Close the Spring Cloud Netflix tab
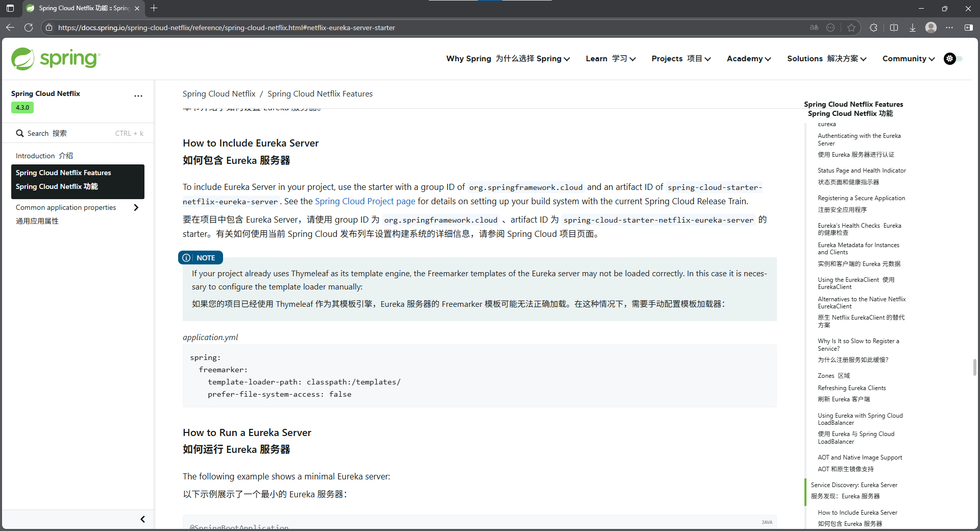The width and height of the screenshot is (980, 531). pyautogui.click(x=137, y=8)
